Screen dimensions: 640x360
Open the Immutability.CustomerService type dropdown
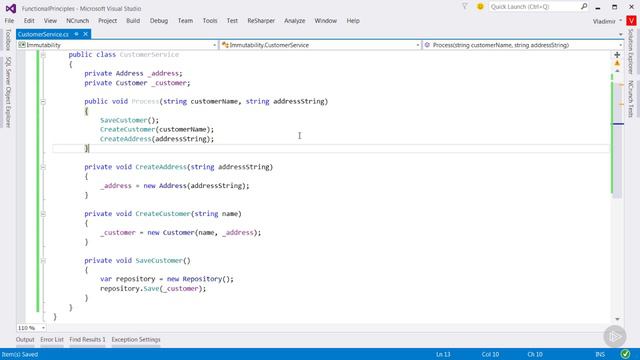click(418, 45)
